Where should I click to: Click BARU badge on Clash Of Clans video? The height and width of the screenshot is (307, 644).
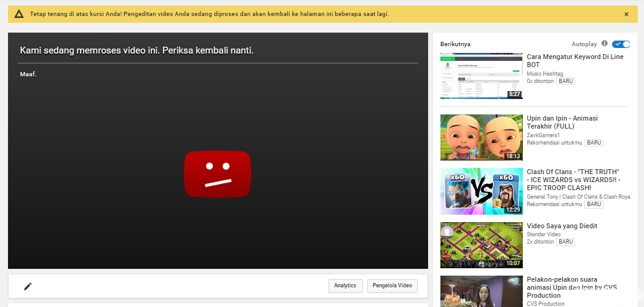(594, 204)
